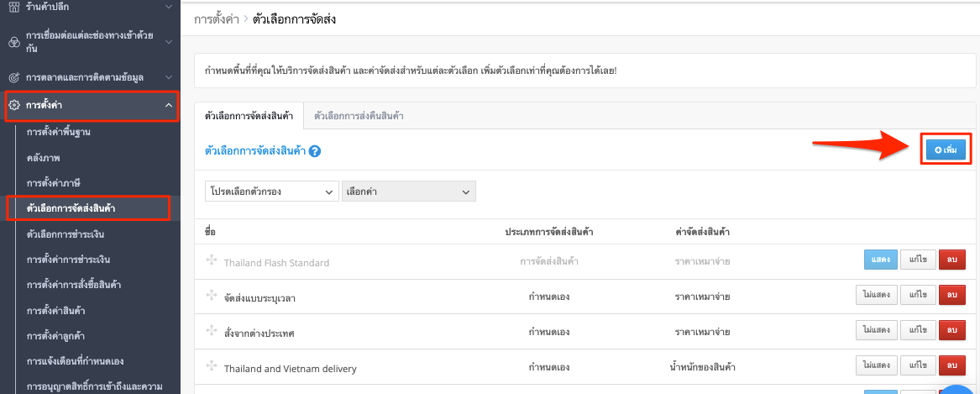The height and width of the screenshot is (394, 980).
Task: Click ลบ for จัดส่งแบบระบุเวลา
Action: (x=952, y=294)
